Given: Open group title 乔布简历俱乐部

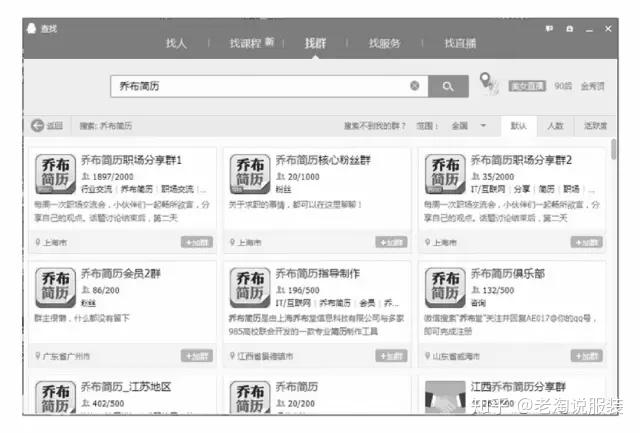Looking at the screenshot, I should pos(508,273).
